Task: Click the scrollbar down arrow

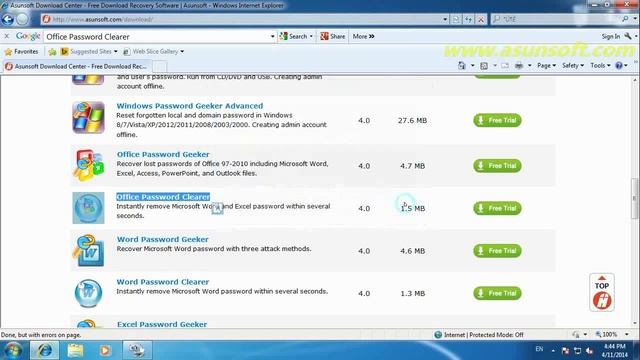Action: [x=635, y=323]
